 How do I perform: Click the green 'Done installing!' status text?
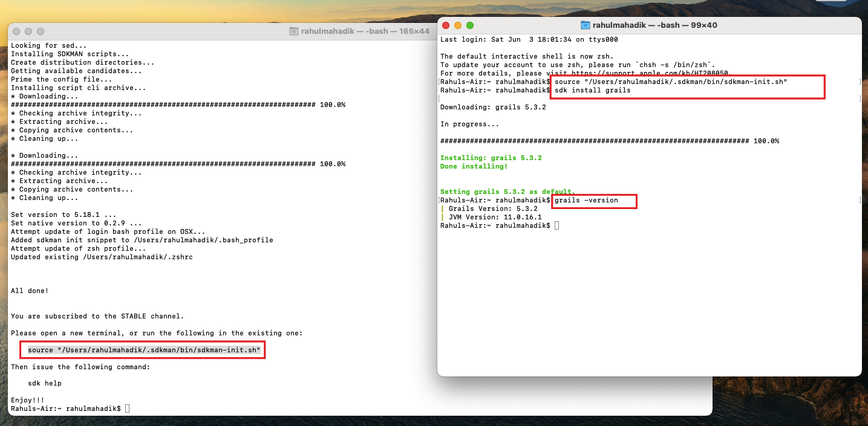point(475,166)
